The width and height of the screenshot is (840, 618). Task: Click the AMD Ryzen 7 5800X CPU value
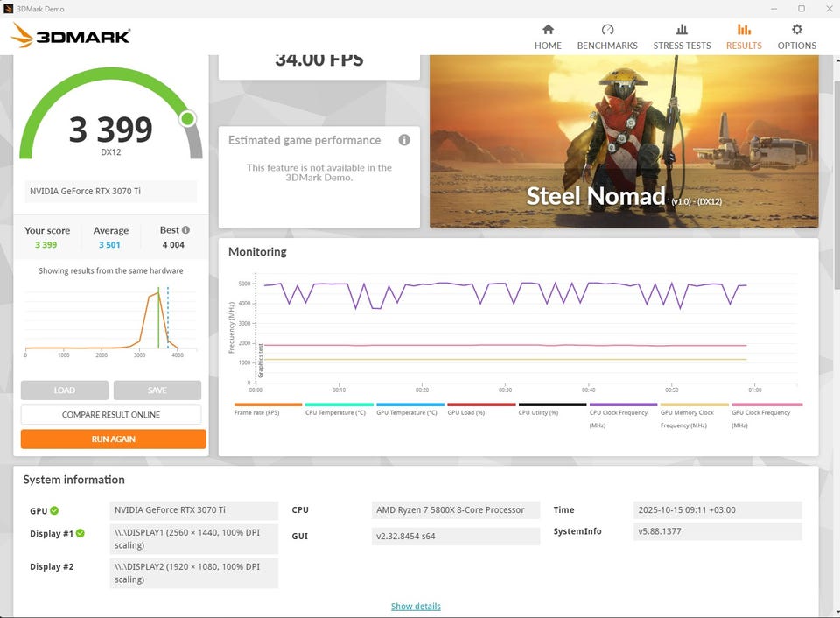[x=455, y=510]
